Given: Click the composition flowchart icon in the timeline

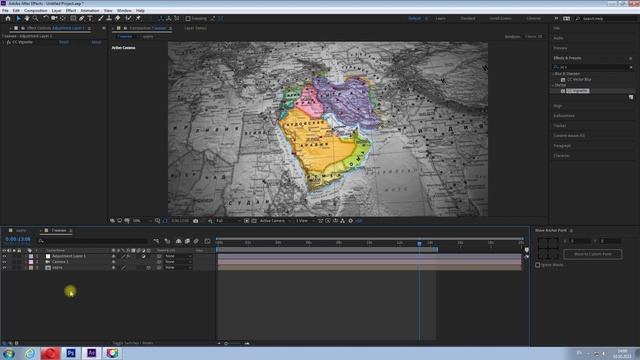Looking at the screenshot, I should click(156, 241).
